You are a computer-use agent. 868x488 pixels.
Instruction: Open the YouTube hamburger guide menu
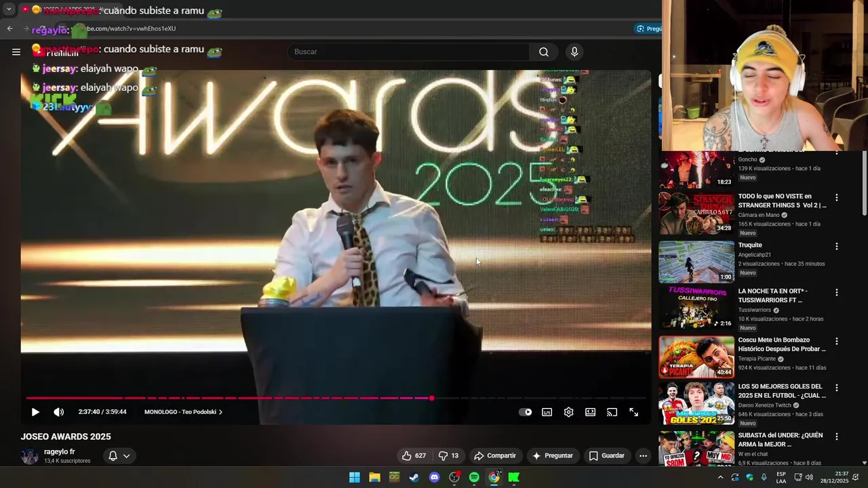click(x=16, y=52)
